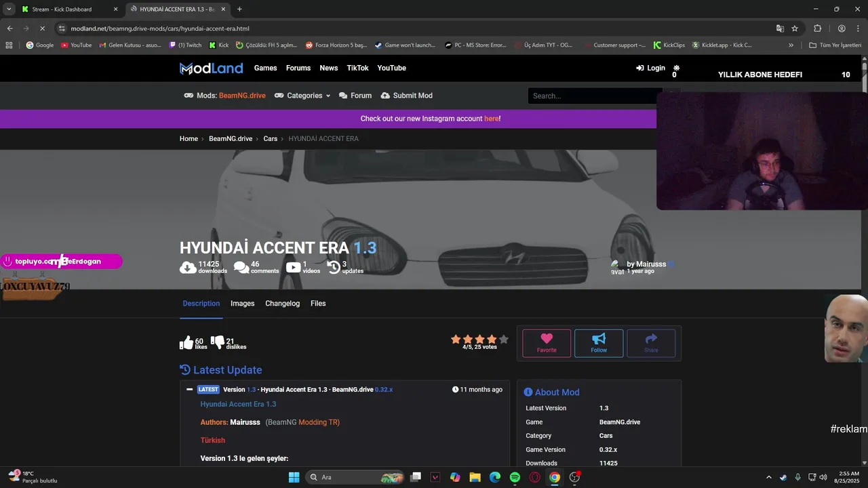Open the tab search dropdown arrow
This screenshot has width=868, height=488.
9,9
